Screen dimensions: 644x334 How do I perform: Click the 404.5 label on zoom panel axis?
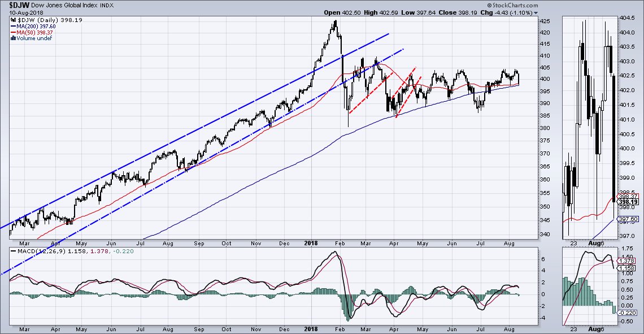coord(626,18)
